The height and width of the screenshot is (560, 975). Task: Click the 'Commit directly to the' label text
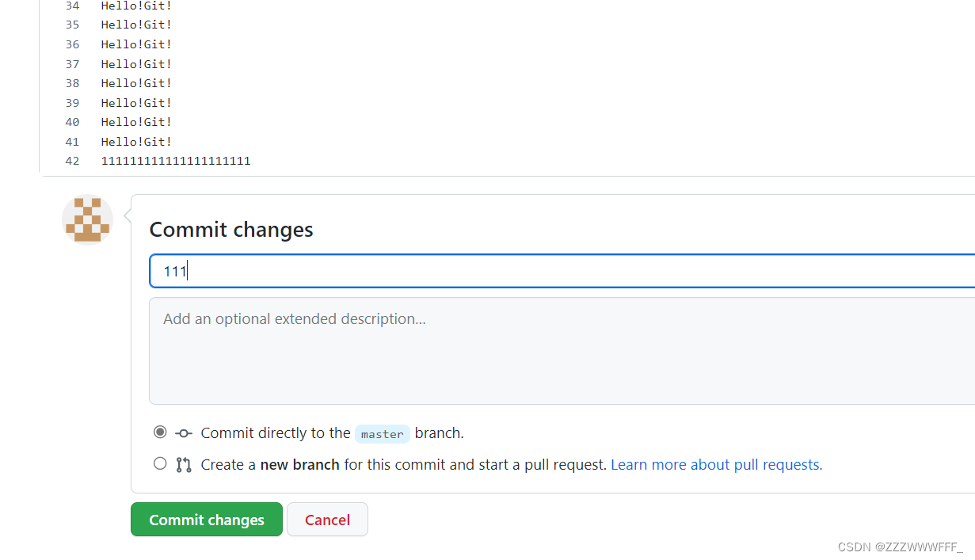(x=276, y=433)
